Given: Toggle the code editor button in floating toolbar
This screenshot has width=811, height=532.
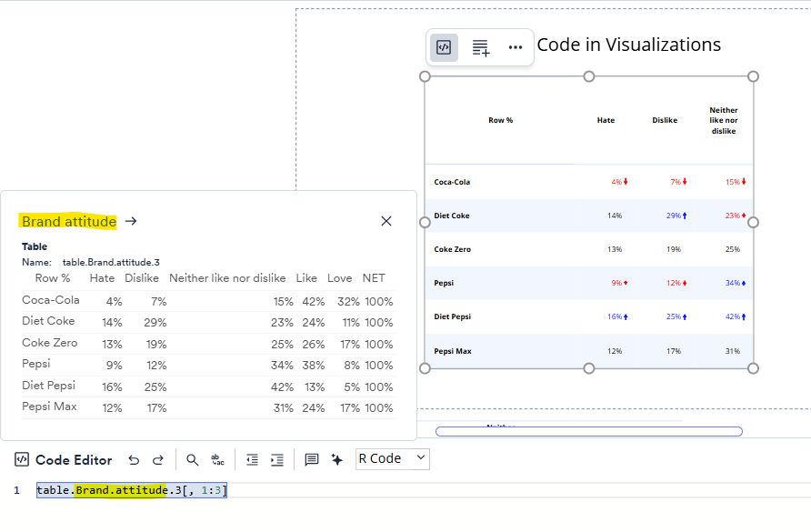Looking at the screenshot, I should click(444, 47).
